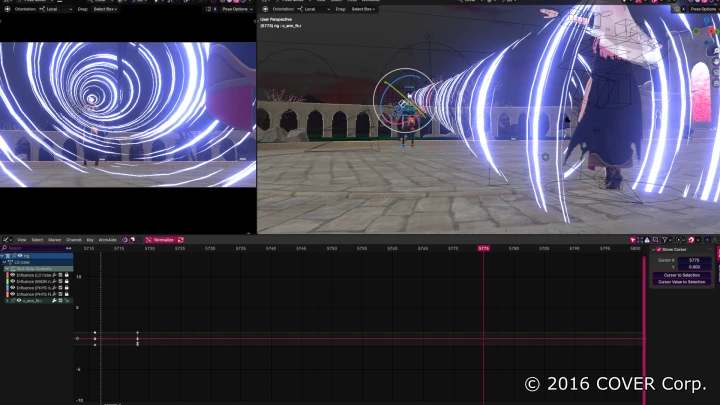This screenshot has height=405, width=720.
Task: Click the dashed-box show hidden icon
Action: coord(640,240)
